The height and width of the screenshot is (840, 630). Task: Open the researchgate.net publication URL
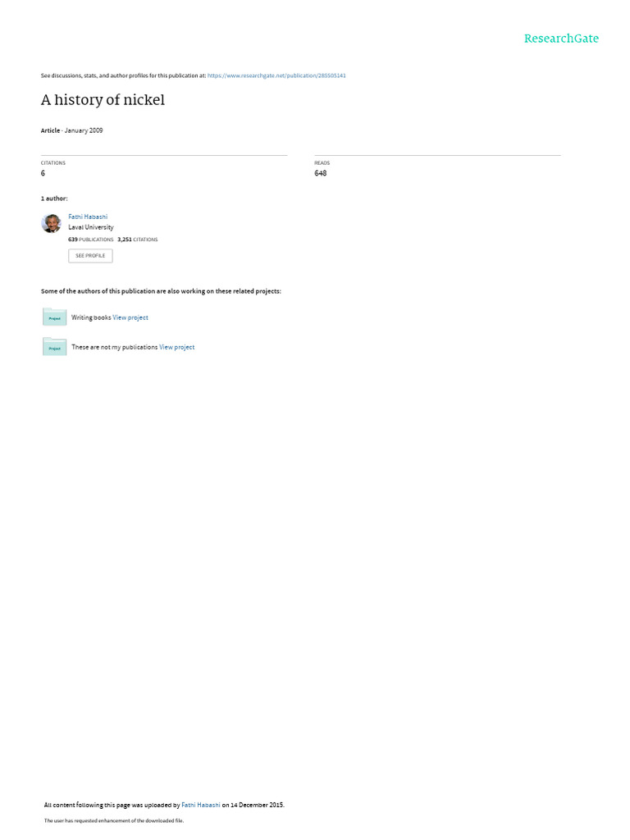(276, 75)
